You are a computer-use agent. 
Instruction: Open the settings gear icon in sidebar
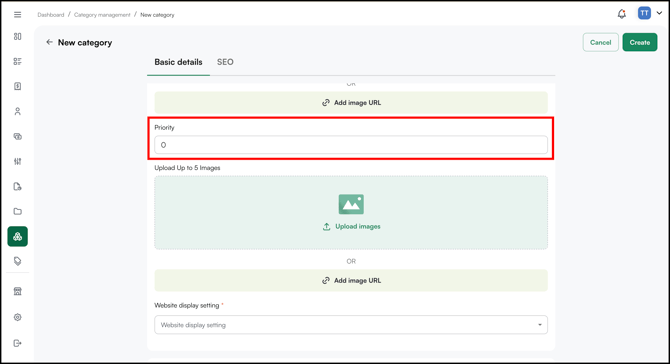coord(18,317)
